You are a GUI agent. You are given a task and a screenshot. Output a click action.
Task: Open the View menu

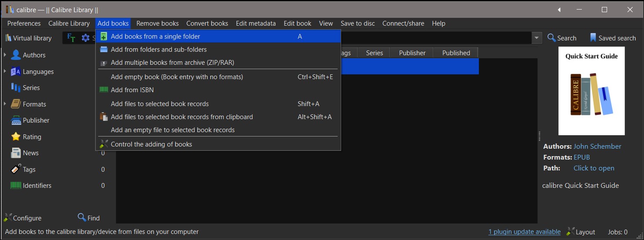[326, 23]
